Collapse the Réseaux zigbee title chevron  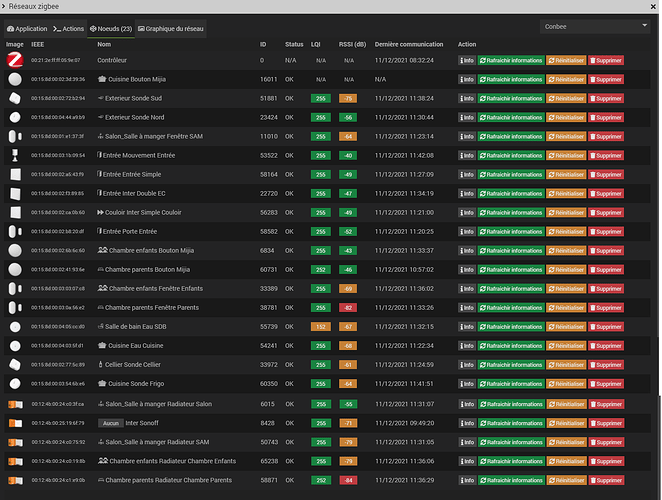[x=4, y=6]
